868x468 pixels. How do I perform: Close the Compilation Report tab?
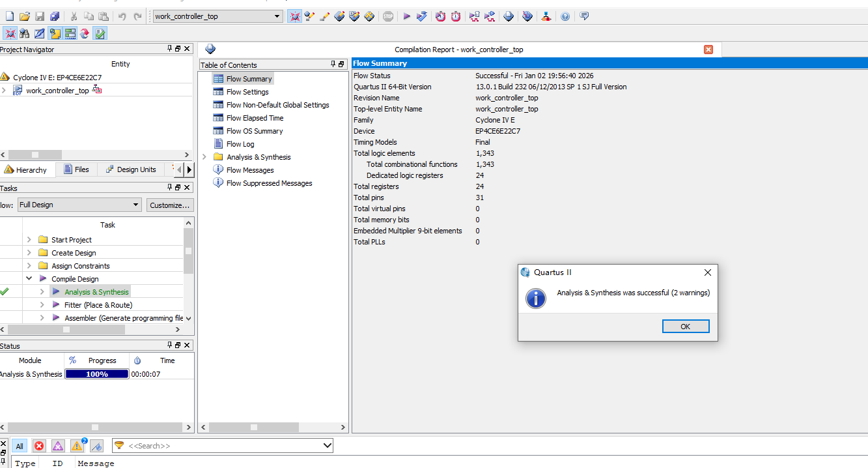[x=708, y=50]
